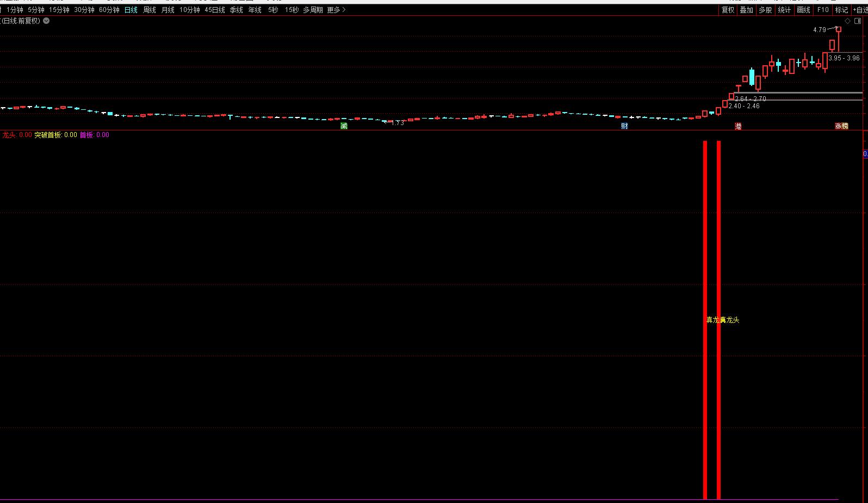868x503 pixels.
Task: Open the 日线前复权 dropdown arrow
Action: click(x=46, y=21)
